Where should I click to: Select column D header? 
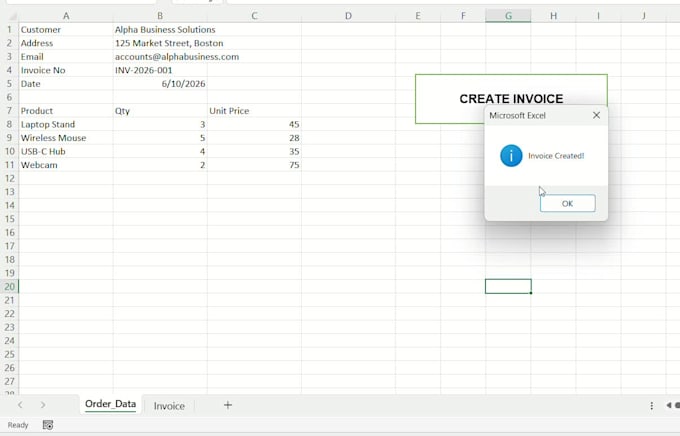(x=348, y=16)
